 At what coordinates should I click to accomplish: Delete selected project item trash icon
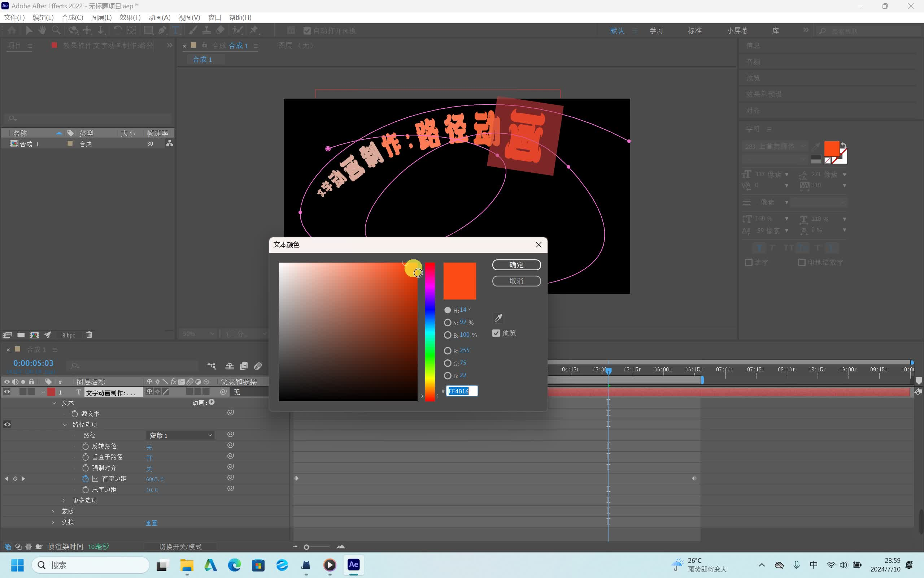(89, 335)
